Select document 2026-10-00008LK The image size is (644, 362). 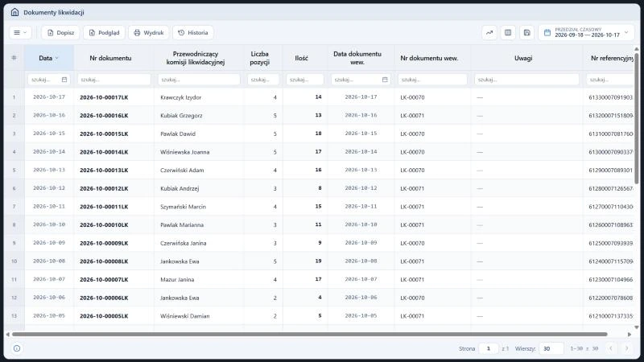104,261
